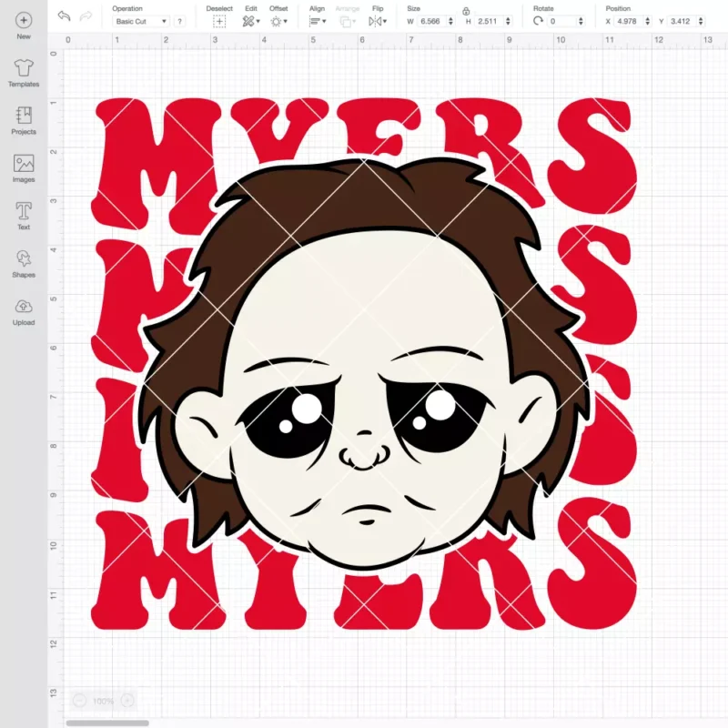Image resolution: width=728 pixels, height=728 pixels.
Task: Open the Edit tools menu
Action: click(251, 21)
